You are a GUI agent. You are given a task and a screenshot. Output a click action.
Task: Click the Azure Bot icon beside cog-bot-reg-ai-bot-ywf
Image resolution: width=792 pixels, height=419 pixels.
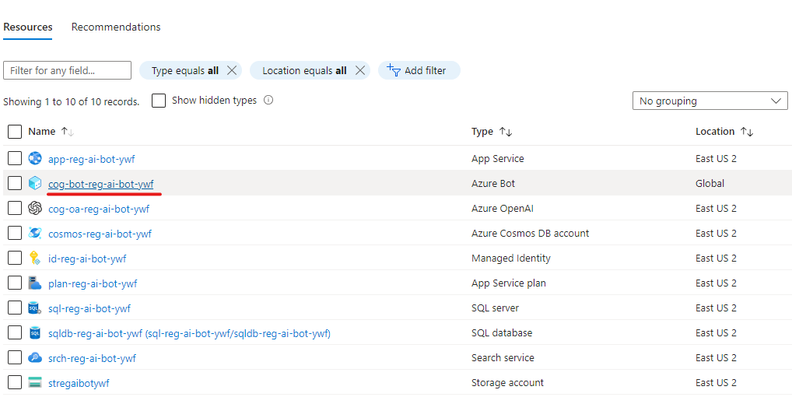pyautogui.click(x=35, y=183)
